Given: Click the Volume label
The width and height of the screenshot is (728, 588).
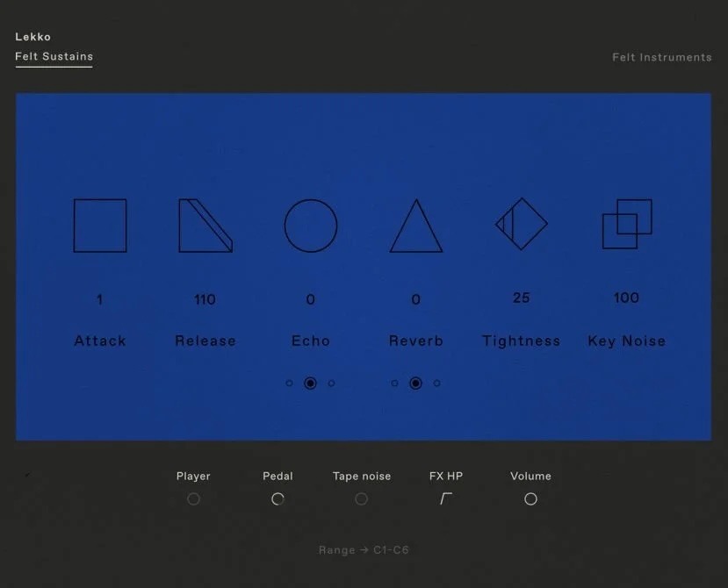Looking at the screenshot, I should [x=530, y=477].
